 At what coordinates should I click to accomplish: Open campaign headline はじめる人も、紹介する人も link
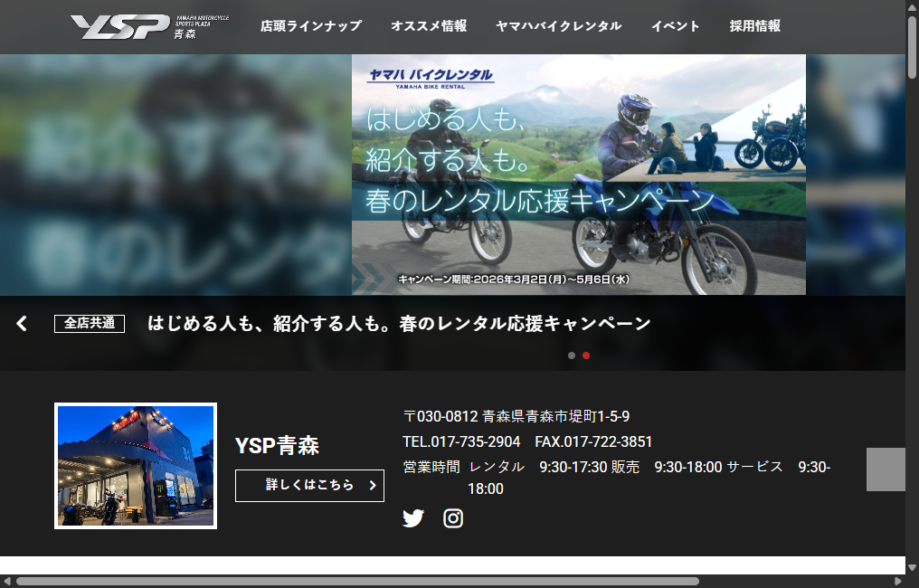[x=399, y=323]
